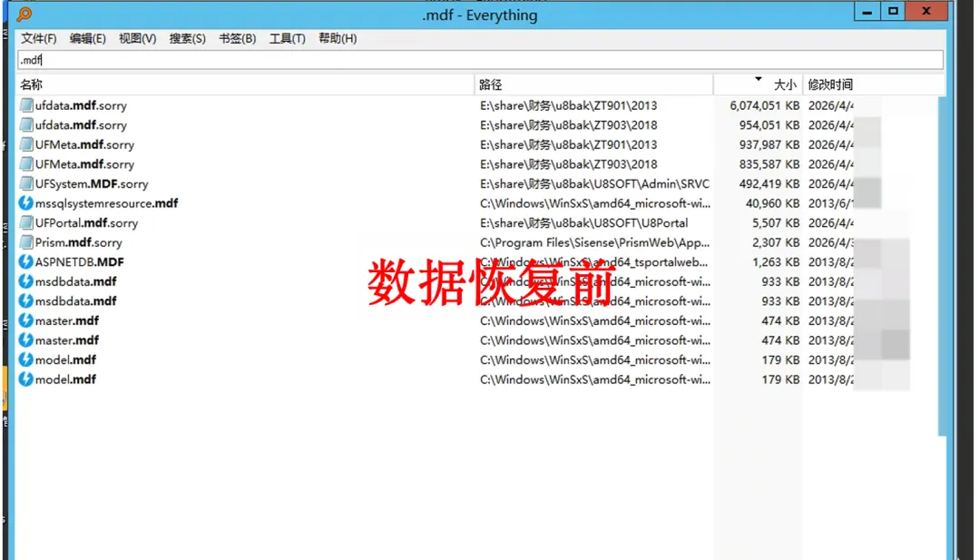Viewport: 980px width, 560px height.
Task: Select the UFSystem.MDF.sorry file name
Action: (x=92, y=183)
